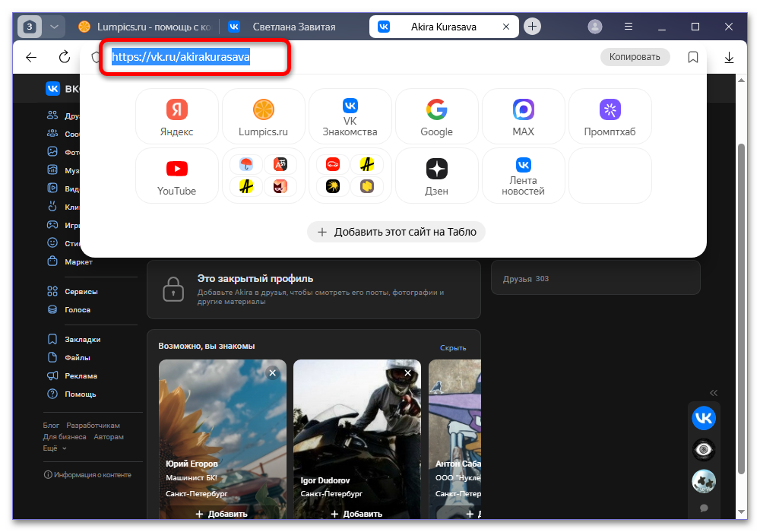The image size is (760, 532).
Task: Open the MAX messenger tile
Action: [x=523, y=116]
